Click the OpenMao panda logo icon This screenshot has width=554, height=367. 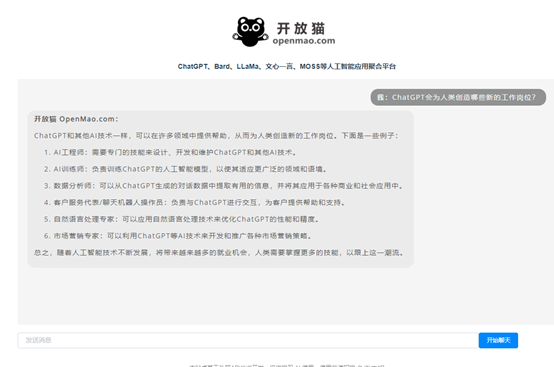[250, 32]
